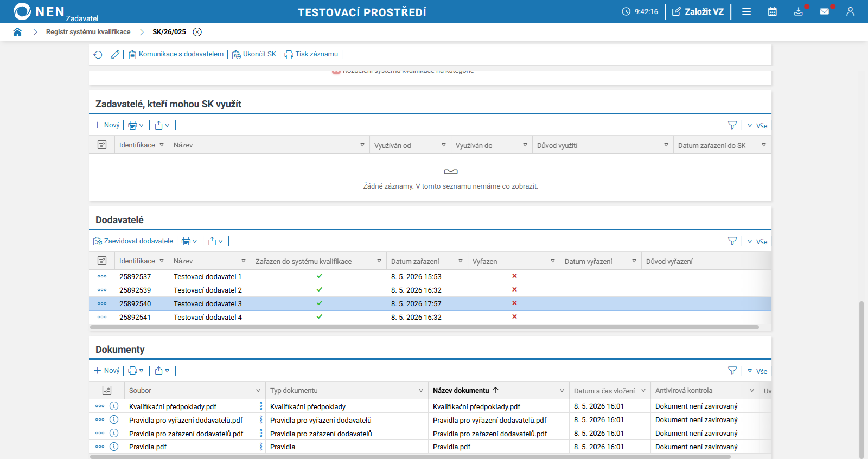Open the user profile icon
The width and height of the screenshot is (868, 459).
(850, 11)
